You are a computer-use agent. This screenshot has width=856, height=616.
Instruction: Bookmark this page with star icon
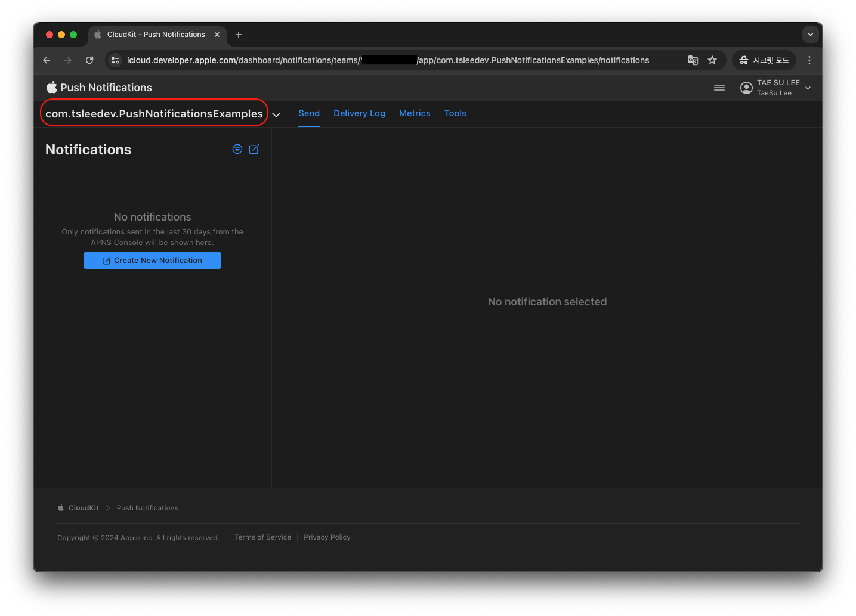(x=712, y=60)
